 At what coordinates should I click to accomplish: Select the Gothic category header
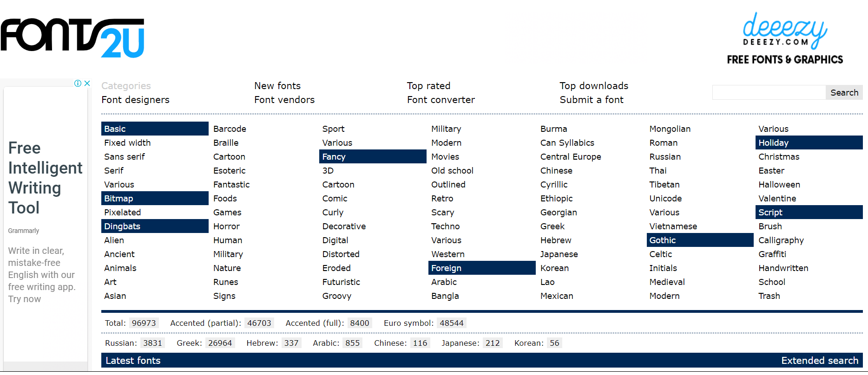pos(700,240)
